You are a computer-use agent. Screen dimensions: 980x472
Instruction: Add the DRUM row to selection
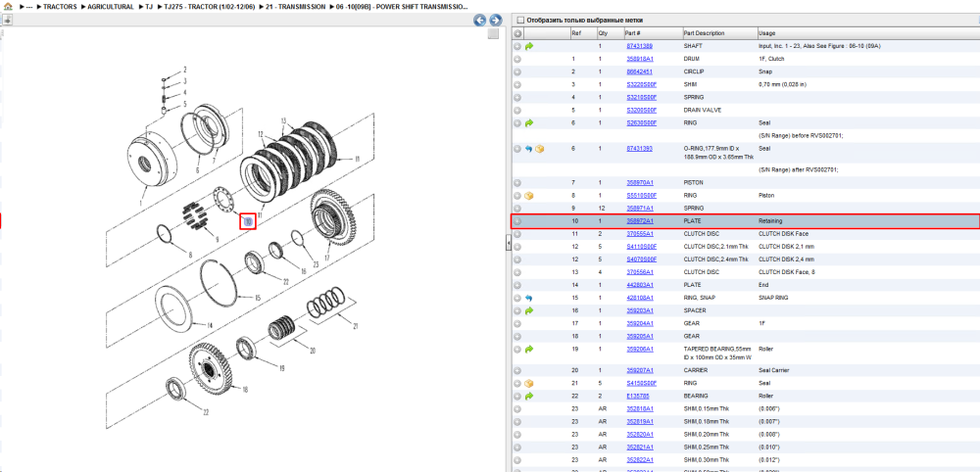tap(517, 59)
